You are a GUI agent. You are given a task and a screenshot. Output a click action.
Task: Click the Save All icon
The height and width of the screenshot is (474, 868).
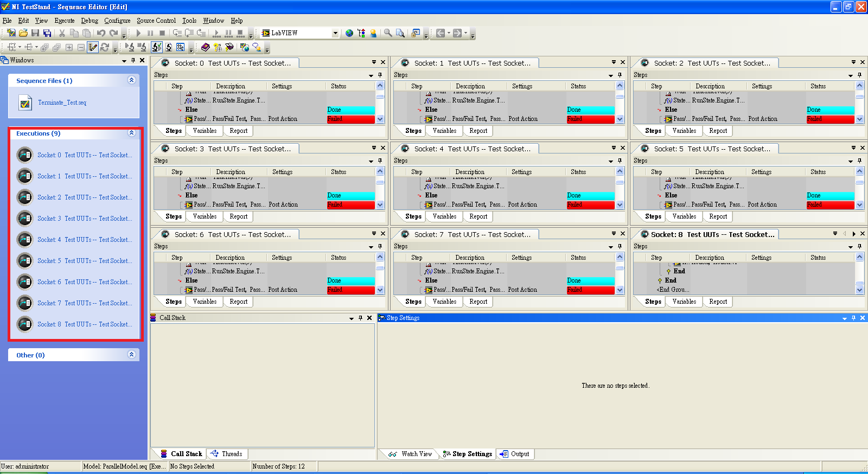pyautogui.click(x=47, y=33)
